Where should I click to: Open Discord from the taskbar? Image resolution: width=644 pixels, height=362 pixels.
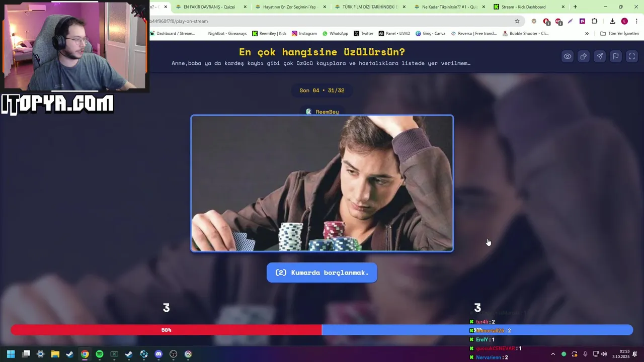point(158,354)
